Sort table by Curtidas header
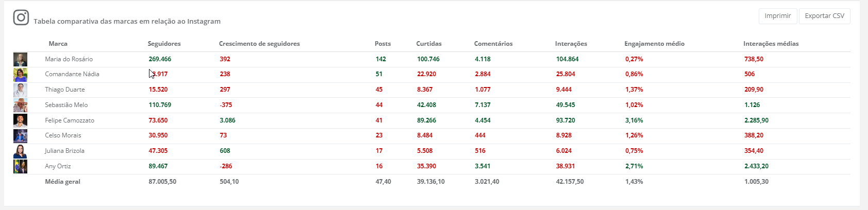This screenshot has width=868, height=210. click(x=429, y=44)
